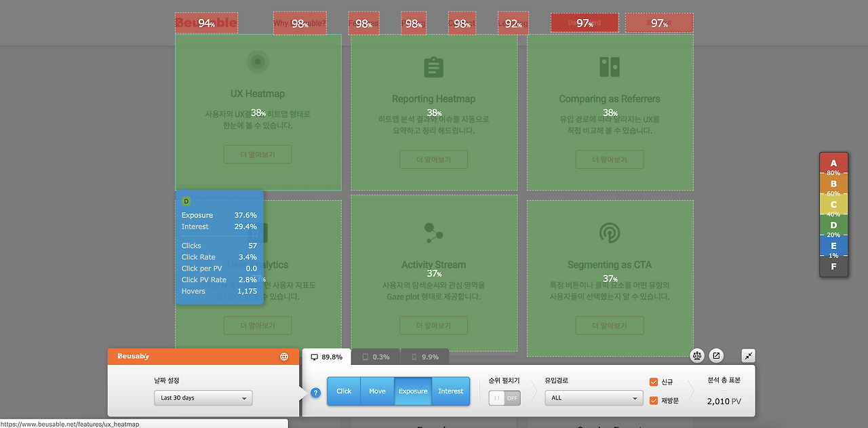Click the Activity Stream card title
The width and height of the screenshot is (868, 428).
[433, 265]
